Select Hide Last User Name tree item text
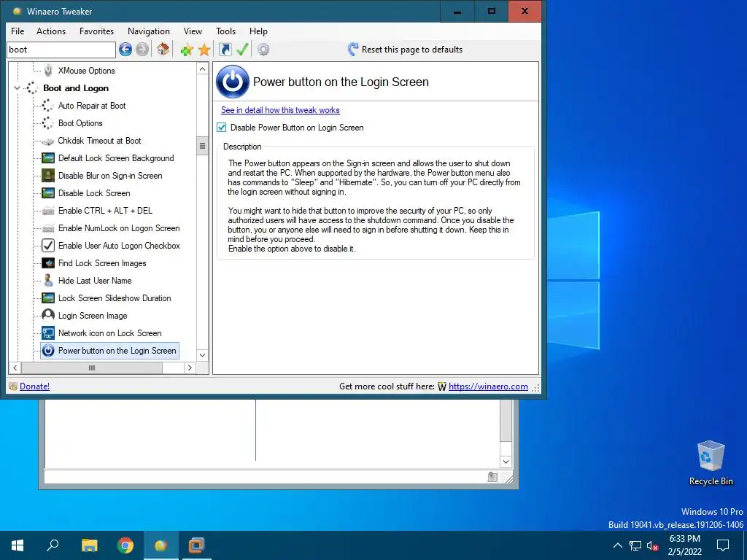 point(95,281)
